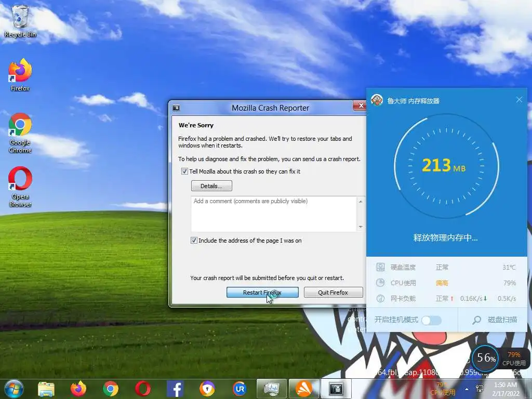Launch Firefox from the taskbar
This screenshot has height=399, width=532.
[78, 389]
